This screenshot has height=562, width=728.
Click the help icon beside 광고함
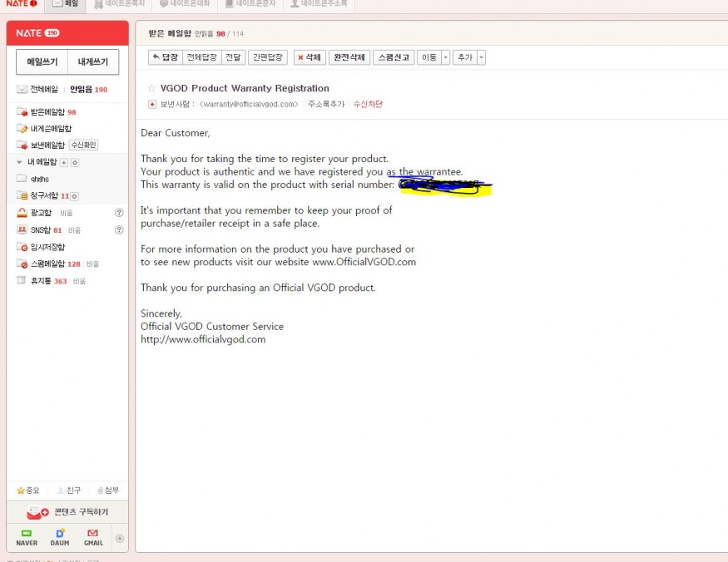coord(119,213)
